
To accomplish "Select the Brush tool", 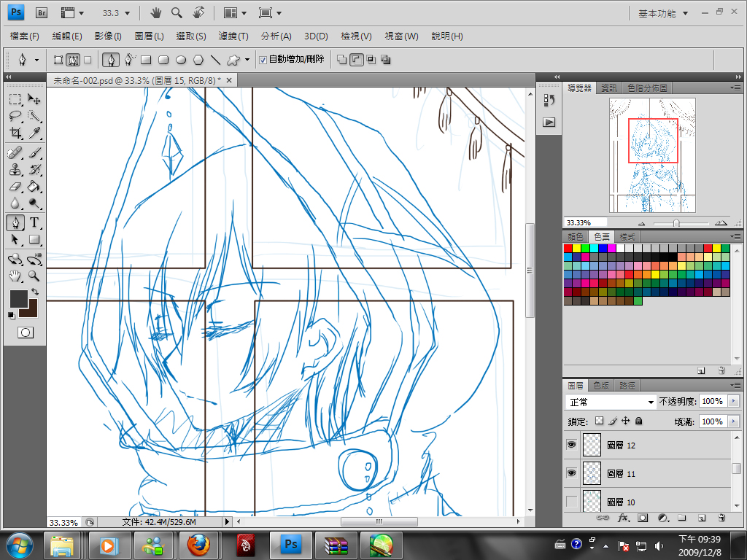I will click(34, 152).
